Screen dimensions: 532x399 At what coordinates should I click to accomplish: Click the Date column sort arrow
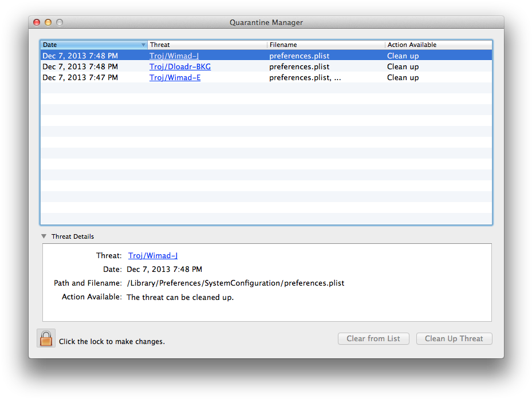[143, 45]
